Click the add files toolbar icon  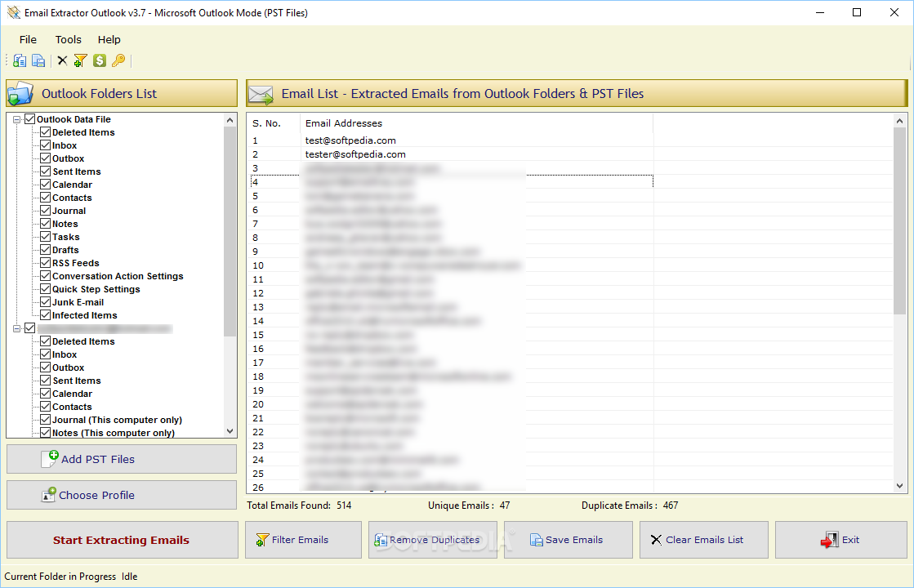pos(20,60)
